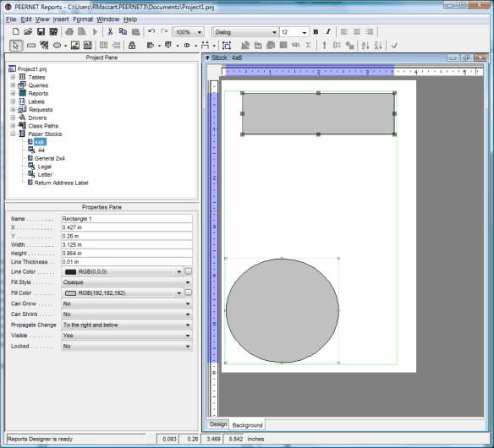Select the A4 paper stock
The image size is (494, 448).
click(41, 150)
